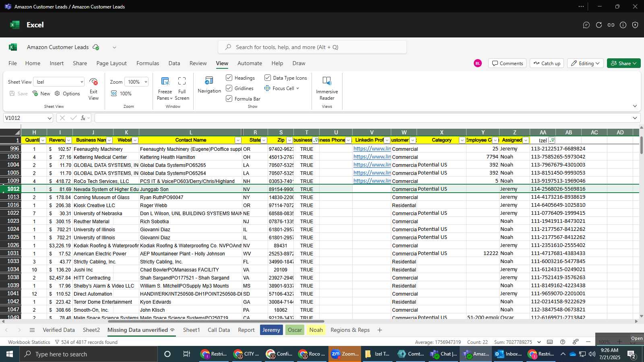Screen dimensions: 644x362
Task: Click the info icon in header
Action: (x=623, y=25)
